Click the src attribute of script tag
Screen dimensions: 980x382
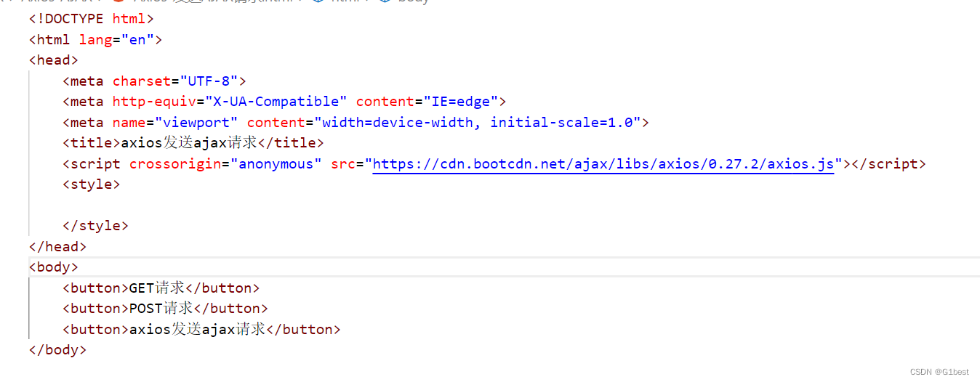coord(343,164)
